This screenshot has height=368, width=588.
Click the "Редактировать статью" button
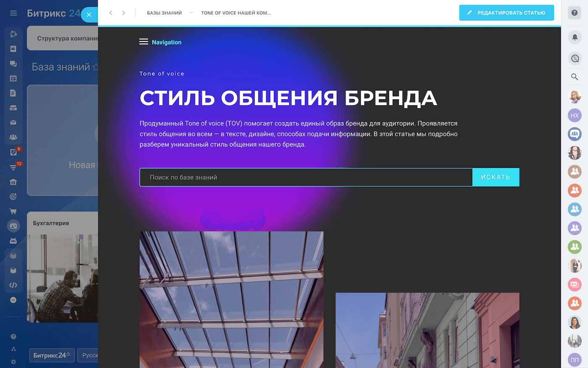click(x=506, y=13)
